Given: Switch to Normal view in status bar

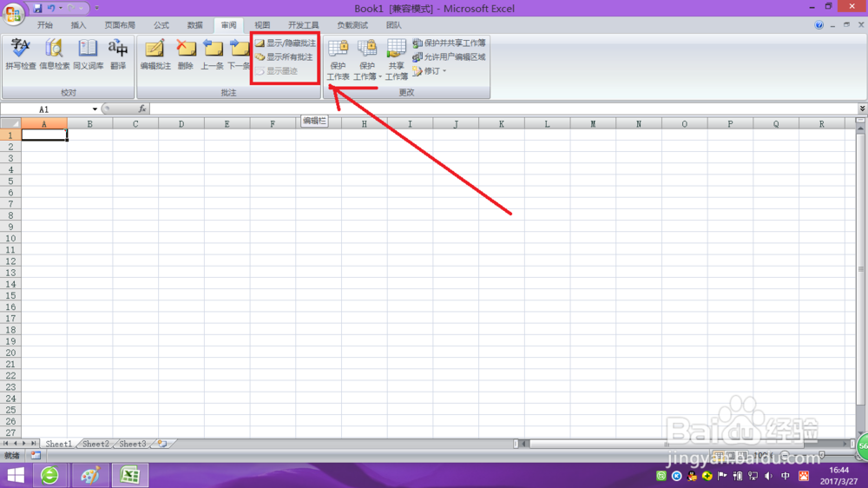Looking at the screenshot, I should coord(719,455).
